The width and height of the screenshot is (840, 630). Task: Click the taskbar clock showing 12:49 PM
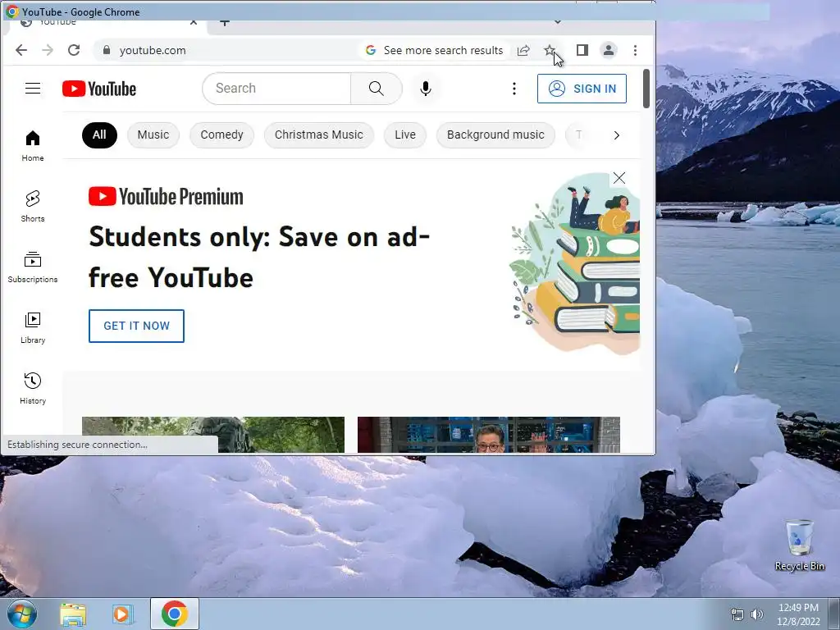tap(798, 614)
